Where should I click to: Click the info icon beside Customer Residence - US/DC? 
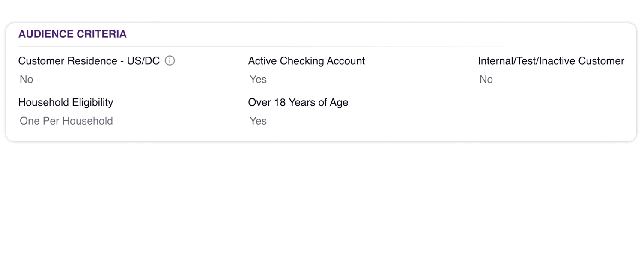tap(170, 60)
